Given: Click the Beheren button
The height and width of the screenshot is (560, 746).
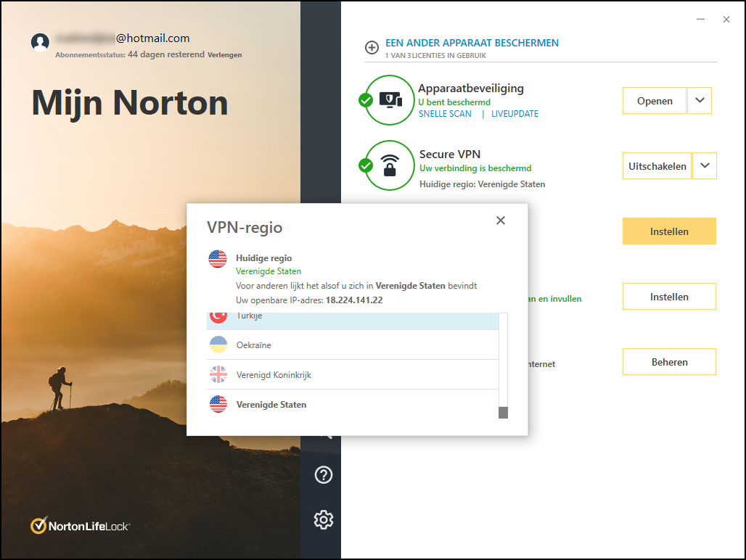Looking at the screenshot, I should pos(669,362).
